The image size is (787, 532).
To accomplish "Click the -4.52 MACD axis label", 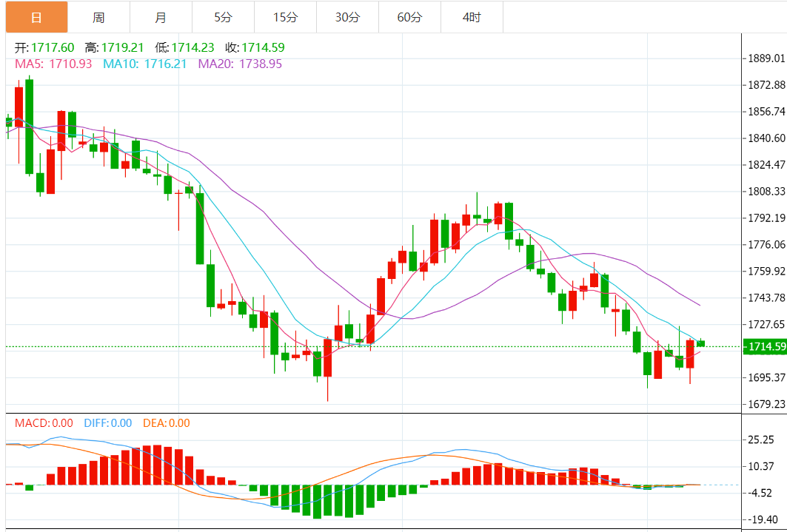I will coord(761,492).
